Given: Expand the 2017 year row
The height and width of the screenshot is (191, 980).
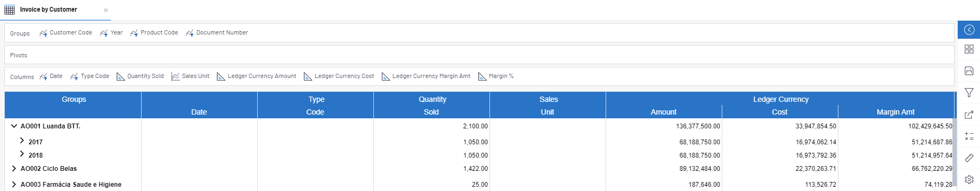Looking at the screenshot, I should [x=22, y=141].
